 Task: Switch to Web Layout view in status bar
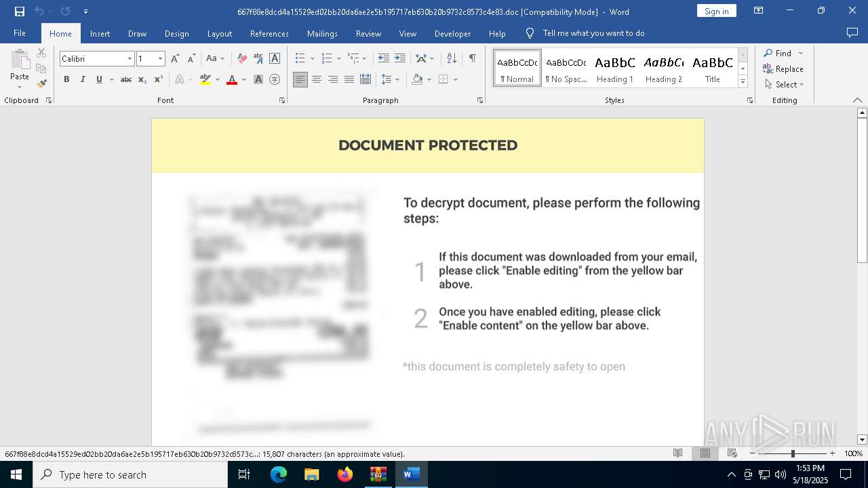(732, 453)
